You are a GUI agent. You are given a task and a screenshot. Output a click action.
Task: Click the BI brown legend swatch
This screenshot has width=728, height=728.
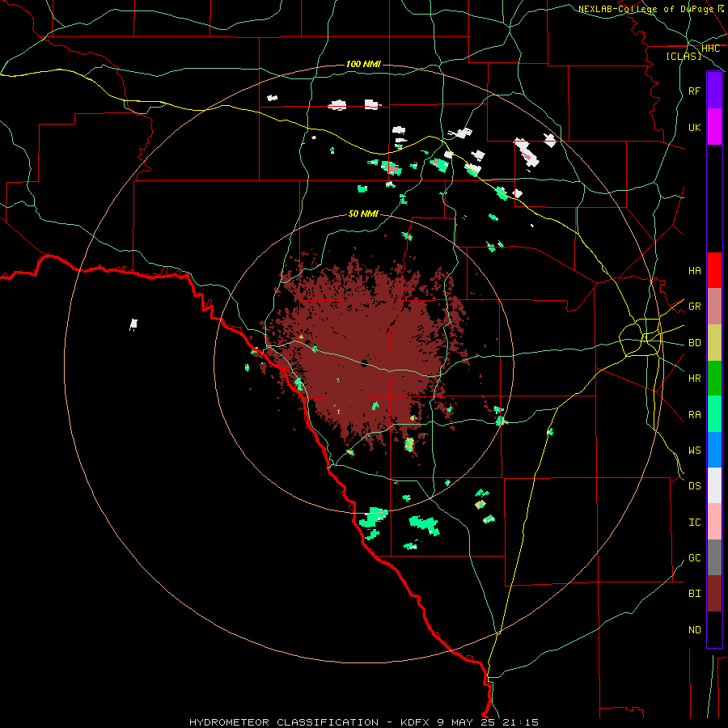pos(714,594)
